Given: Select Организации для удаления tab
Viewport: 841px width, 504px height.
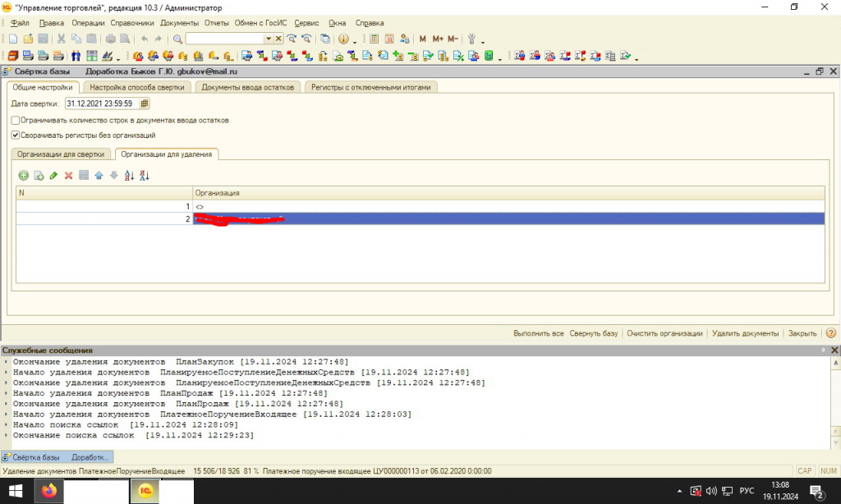Looking at the screenshot, I should [166, 153].
